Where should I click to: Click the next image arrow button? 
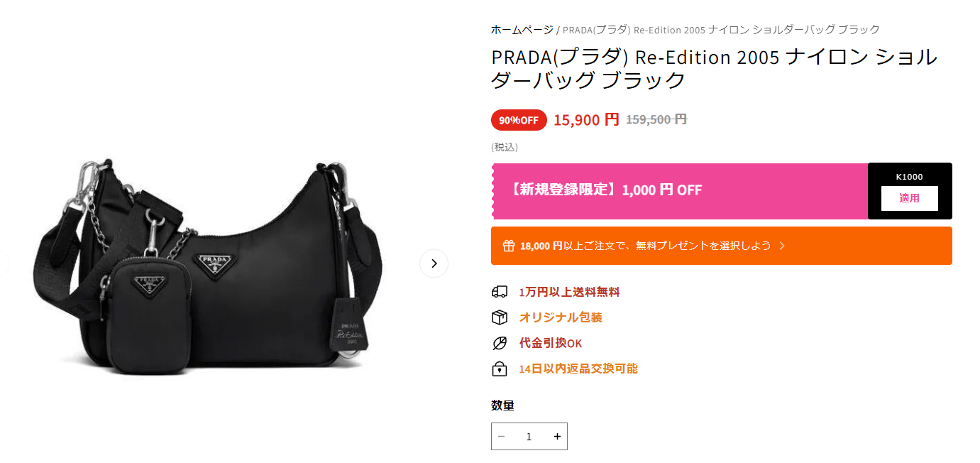(x=434, y=263)
